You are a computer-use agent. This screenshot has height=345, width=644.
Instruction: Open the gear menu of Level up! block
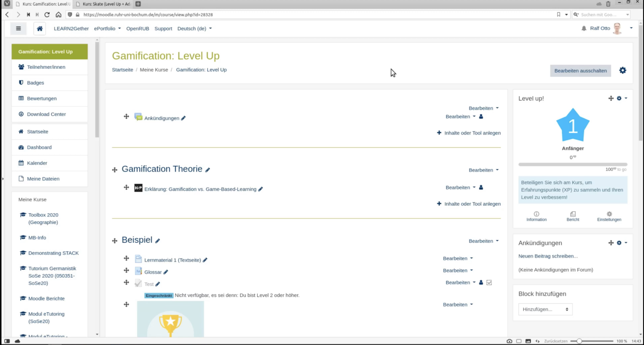click(x=622, y=98)
